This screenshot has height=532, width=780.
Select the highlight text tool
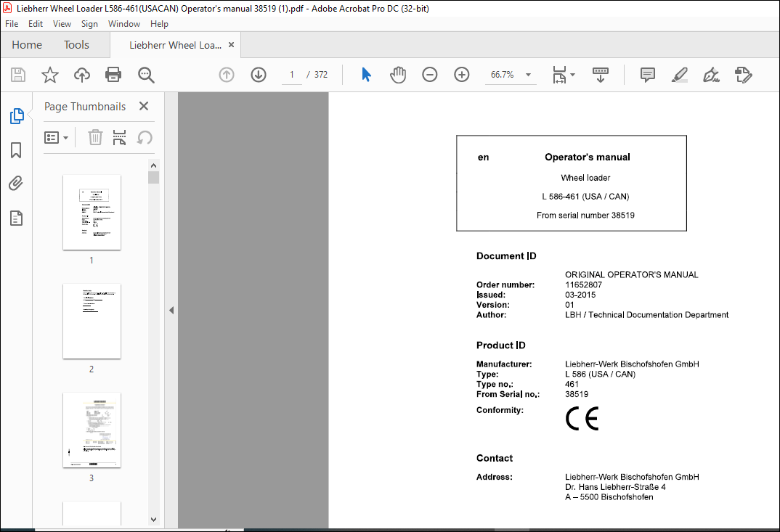(680, 75)
